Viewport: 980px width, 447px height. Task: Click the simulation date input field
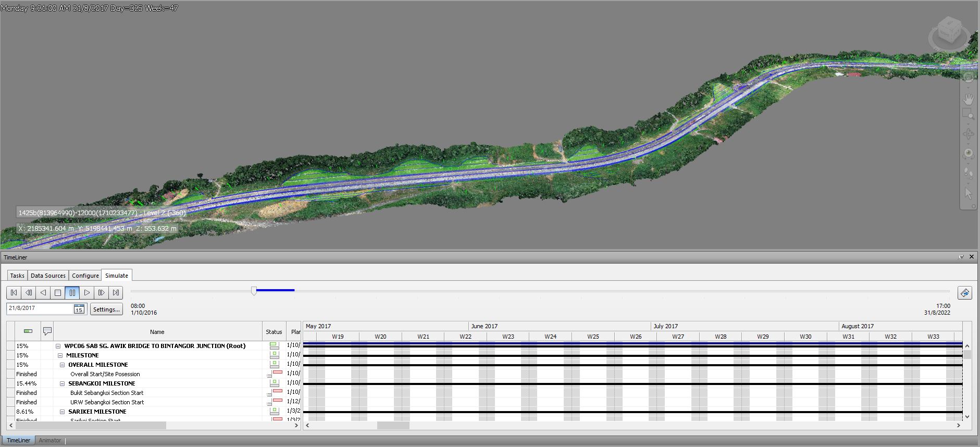(40, 308)
